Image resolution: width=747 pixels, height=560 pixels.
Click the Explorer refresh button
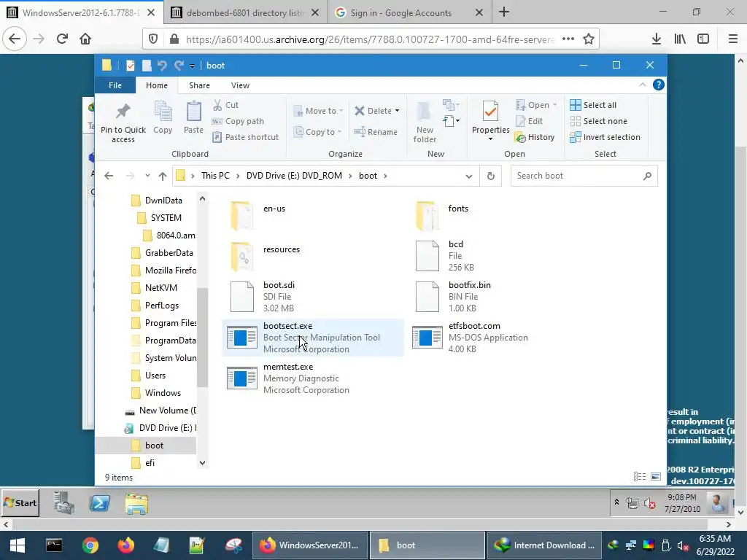coord(491,176)
